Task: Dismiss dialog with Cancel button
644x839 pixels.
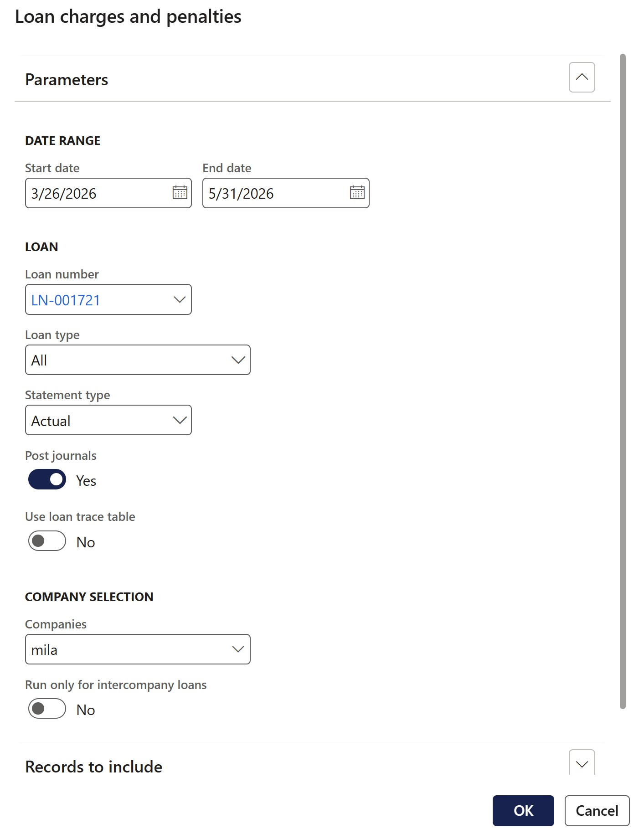Action: coord(597,811)
